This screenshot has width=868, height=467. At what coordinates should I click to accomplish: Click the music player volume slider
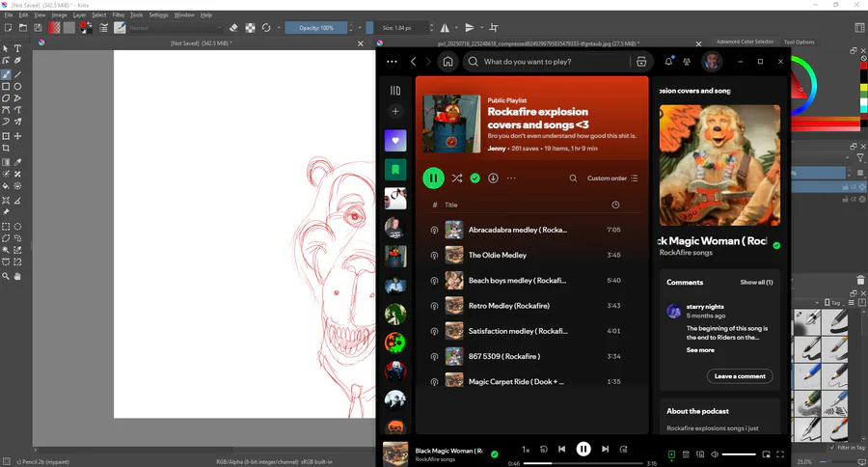(739, 454)
